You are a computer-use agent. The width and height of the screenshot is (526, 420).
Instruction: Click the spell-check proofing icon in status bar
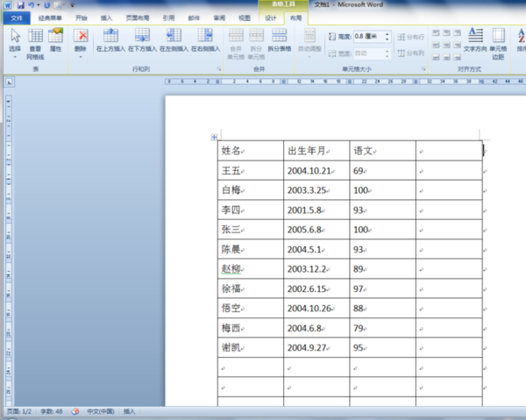click(x=75, y=411)
